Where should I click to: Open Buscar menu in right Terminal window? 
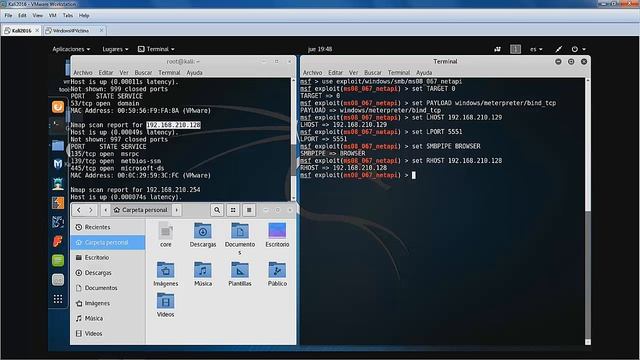tap(373, 73)
